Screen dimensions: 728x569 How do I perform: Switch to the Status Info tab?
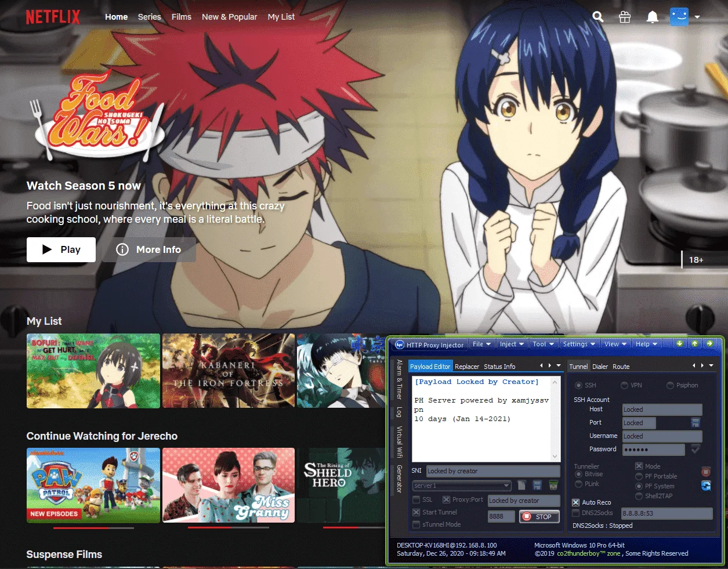[x=499, y=367]
